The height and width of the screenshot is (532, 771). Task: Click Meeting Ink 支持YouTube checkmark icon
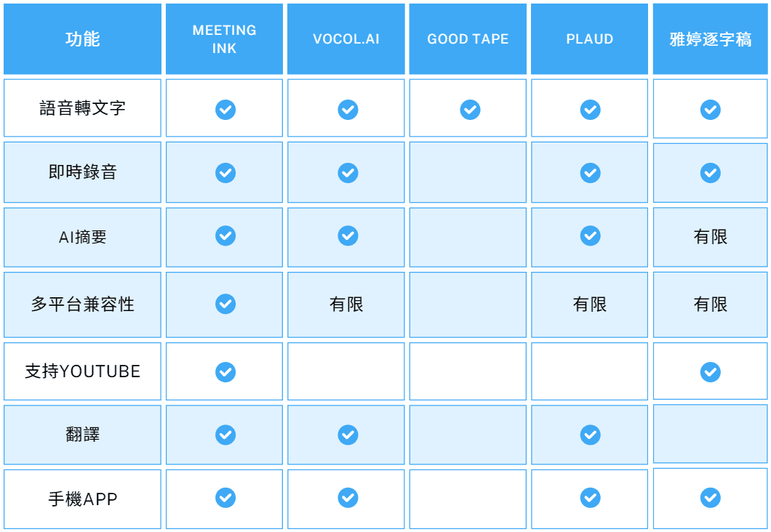(225, 372)
